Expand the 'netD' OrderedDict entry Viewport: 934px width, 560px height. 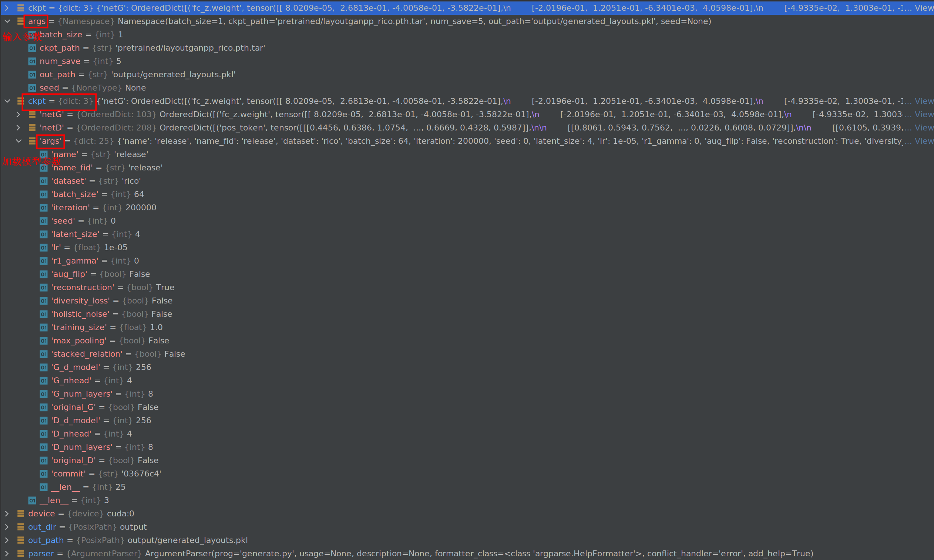pyautogui.click(x=18, y=128)
